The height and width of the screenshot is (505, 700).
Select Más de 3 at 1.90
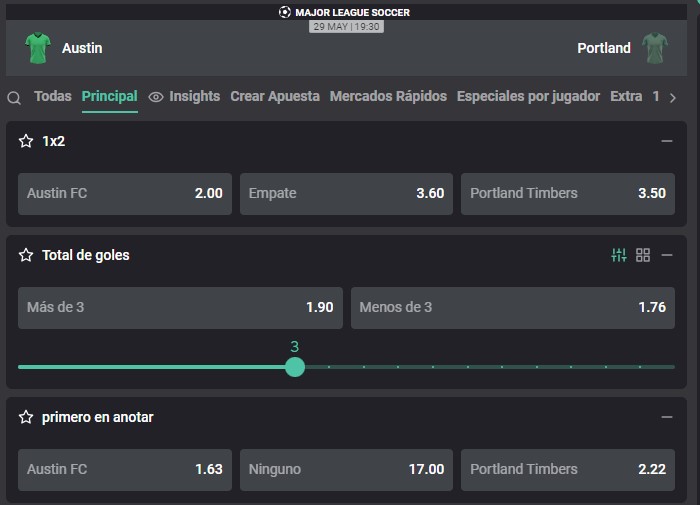[180, 308]
